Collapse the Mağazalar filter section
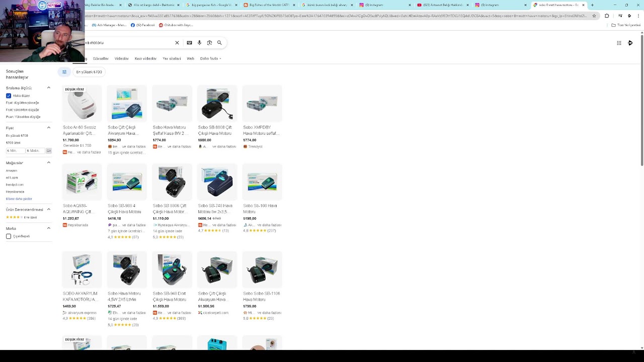The width and height of the screenshot is (644, 362). 49,162
